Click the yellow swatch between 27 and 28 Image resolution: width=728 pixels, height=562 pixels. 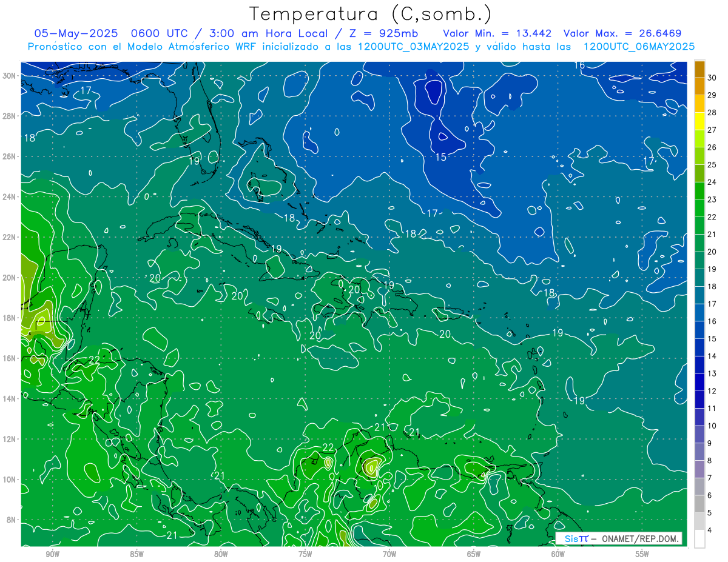pos(699,121)
